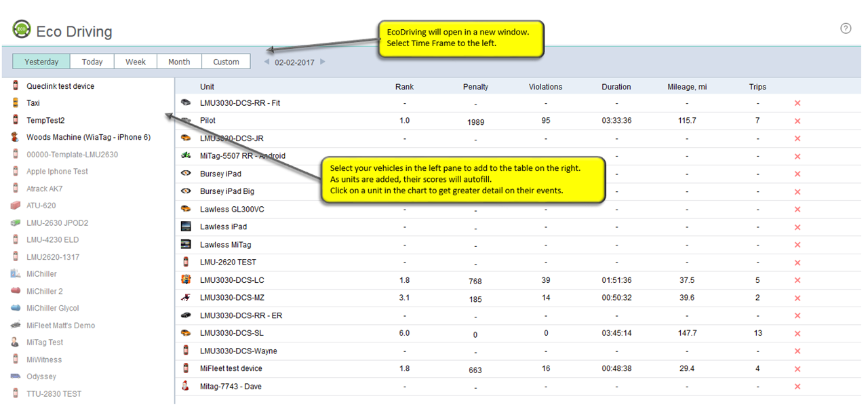Switch to the Today time frame

pyautogui.click(x=92, y=62)
